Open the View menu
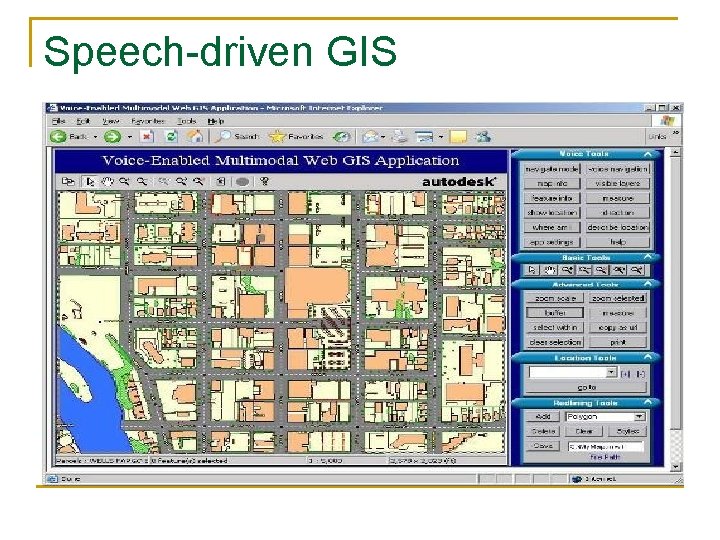This screenshot has width=720, height=540. click(x=111, y=121)
